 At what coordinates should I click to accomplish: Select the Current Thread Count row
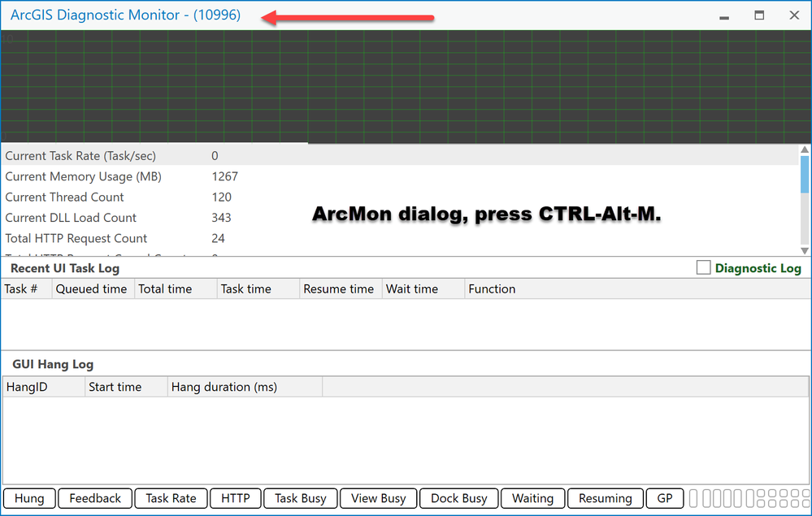click(x=400, y=197)
